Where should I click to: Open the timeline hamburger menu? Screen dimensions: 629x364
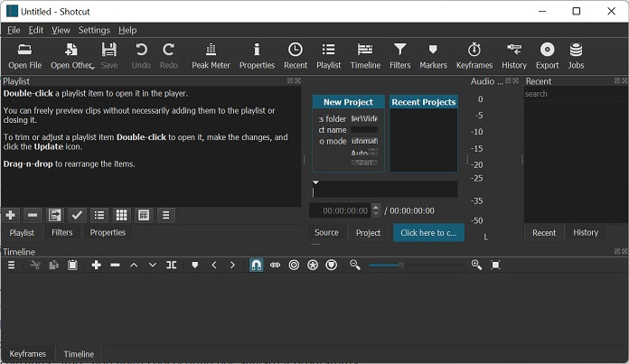(x=12, y=265)
